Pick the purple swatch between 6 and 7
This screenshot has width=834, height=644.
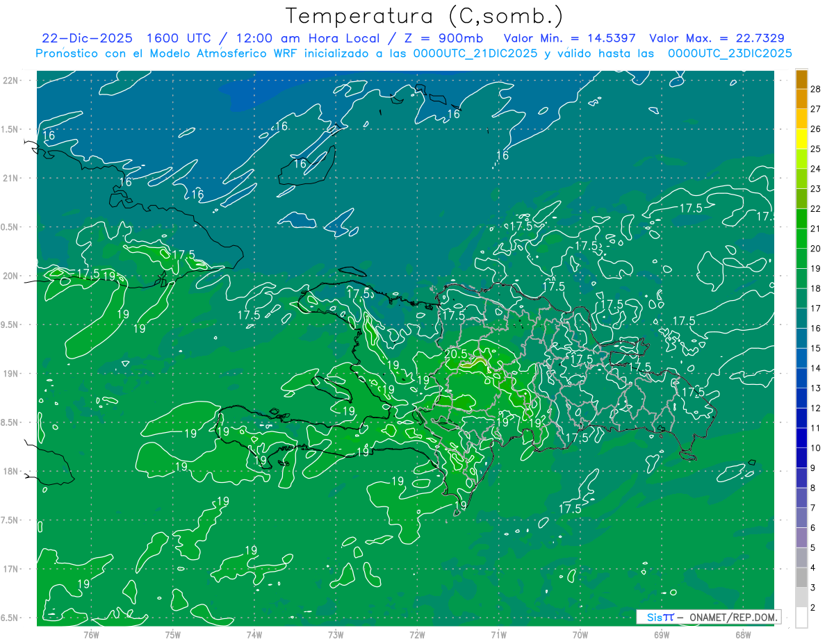pos(801,518)
